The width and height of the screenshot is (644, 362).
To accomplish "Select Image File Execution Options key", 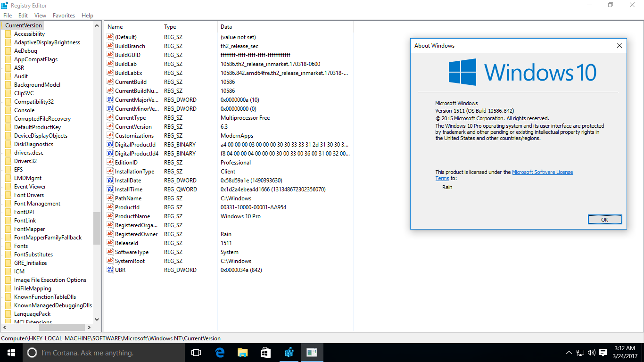I will pyautogui.click(x=50, y=280).
